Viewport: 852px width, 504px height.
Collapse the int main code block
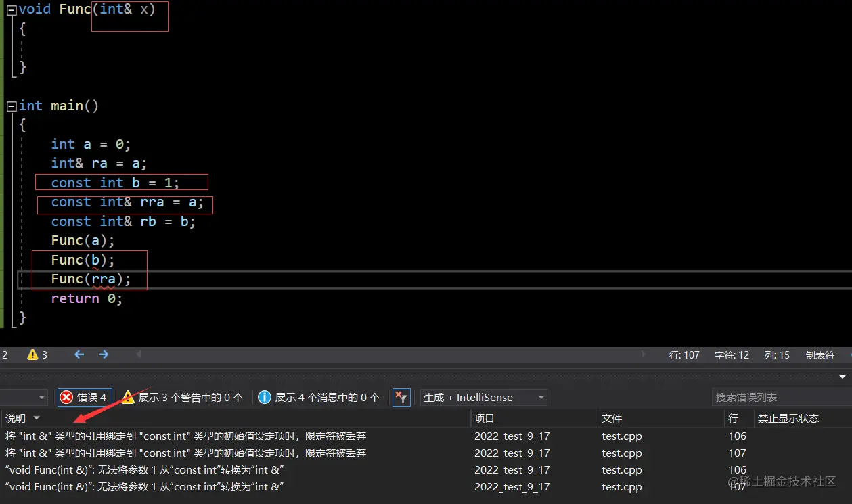(12, 107)
